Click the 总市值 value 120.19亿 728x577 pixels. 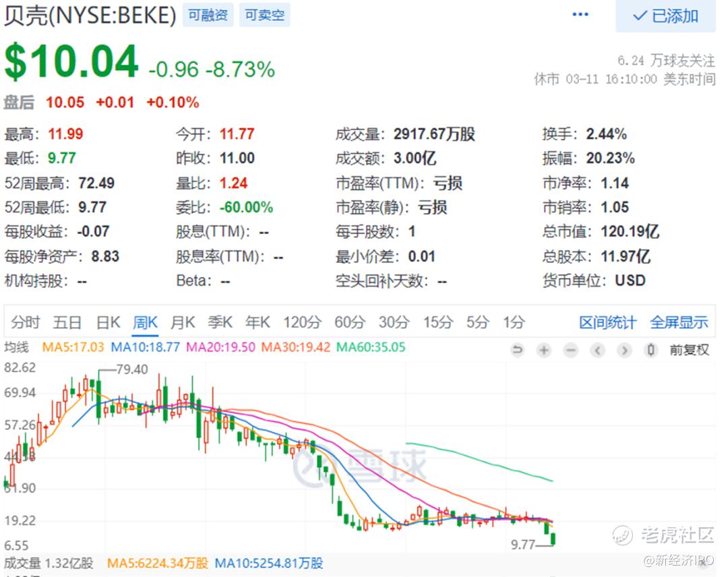pyautogui.click(x=630, y=231)
